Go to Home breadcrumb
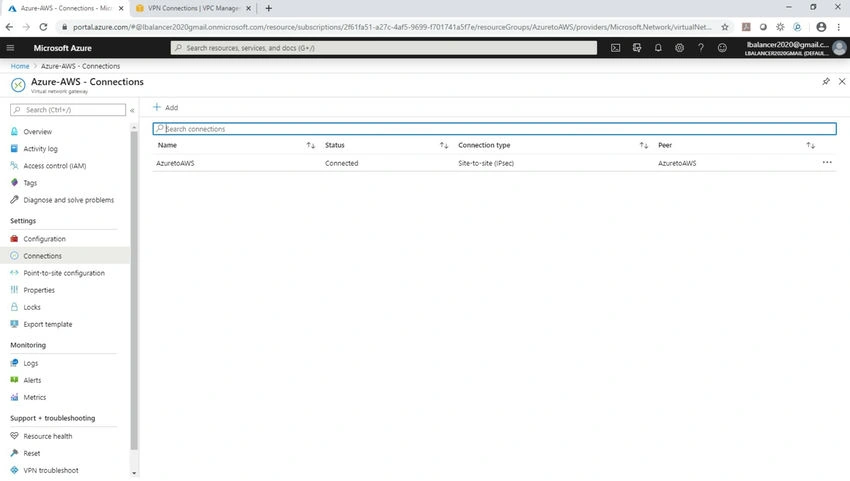The image size is (850, 481). tap(20, 66)
